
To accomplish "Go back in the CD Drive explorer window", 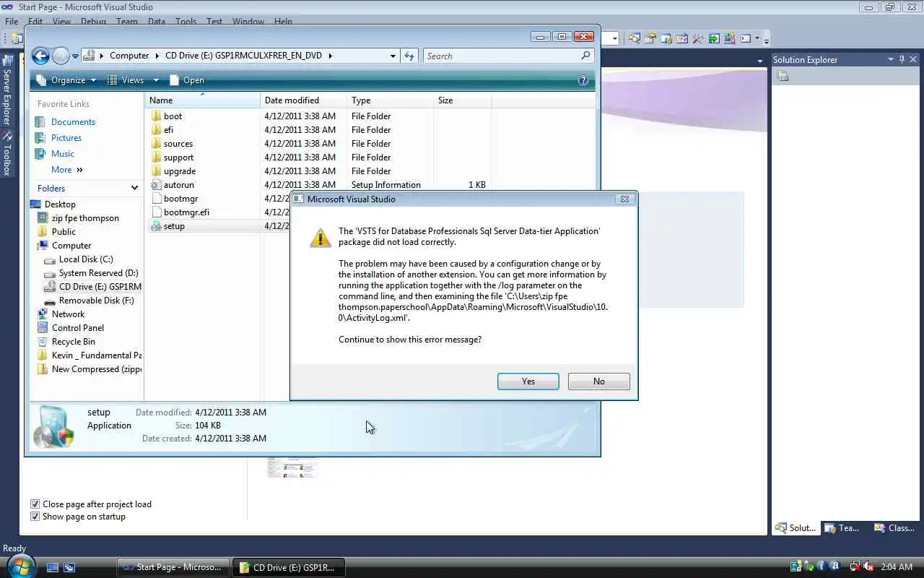I will coord(40,56).
